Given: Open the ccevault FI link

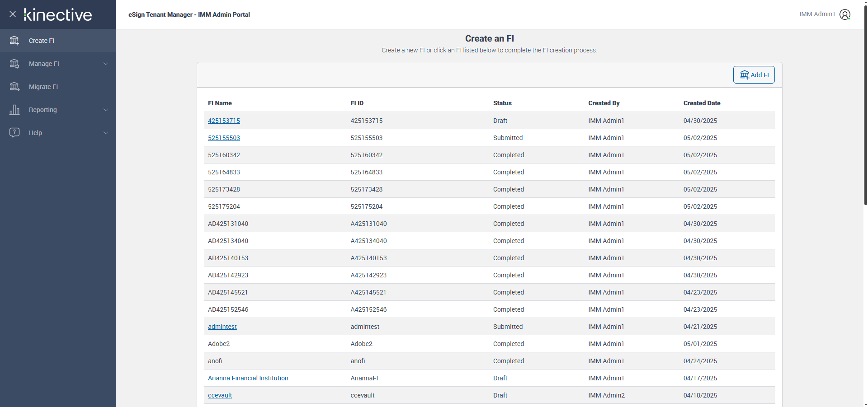Looking at the screenshot, I should pyautogui.click(x=220, y=395).
